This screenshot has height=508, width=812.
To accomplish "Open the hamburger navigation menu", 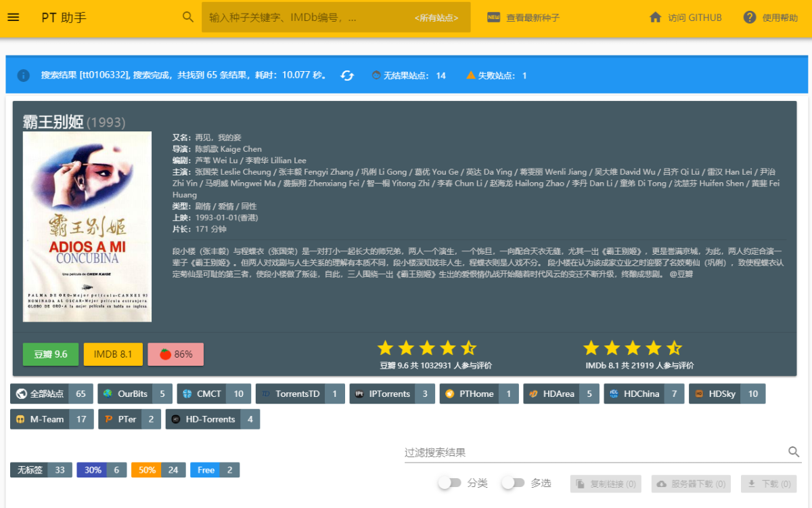I will 14,18.
